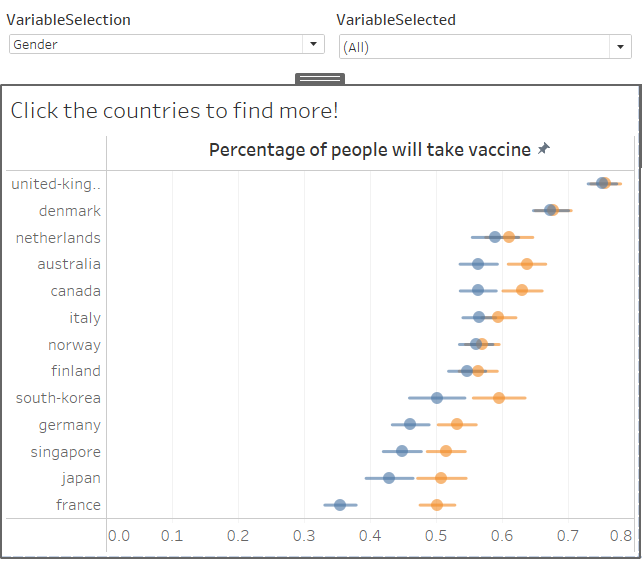Select the orange marker for south-korea
The height and width of the screenshot is (562, 642).
pos(499,398)
